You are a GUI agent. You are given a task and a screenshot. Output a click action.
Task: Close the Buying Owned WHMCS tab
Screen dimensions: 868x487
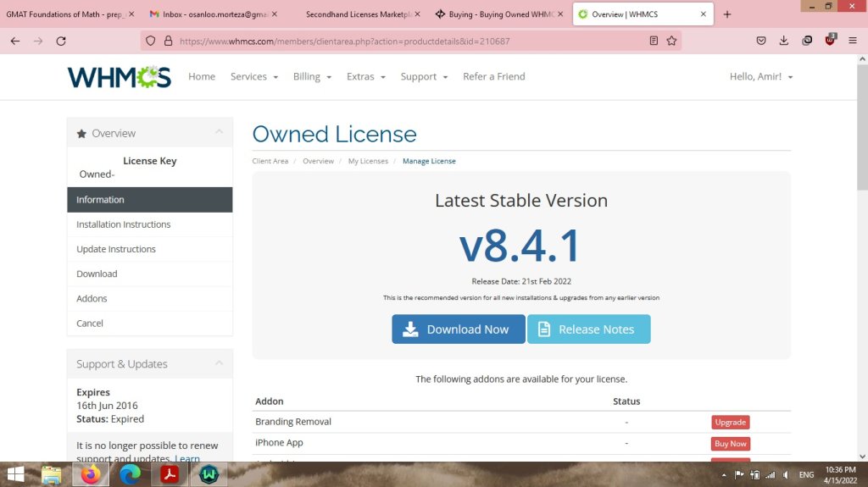(560, 14)
